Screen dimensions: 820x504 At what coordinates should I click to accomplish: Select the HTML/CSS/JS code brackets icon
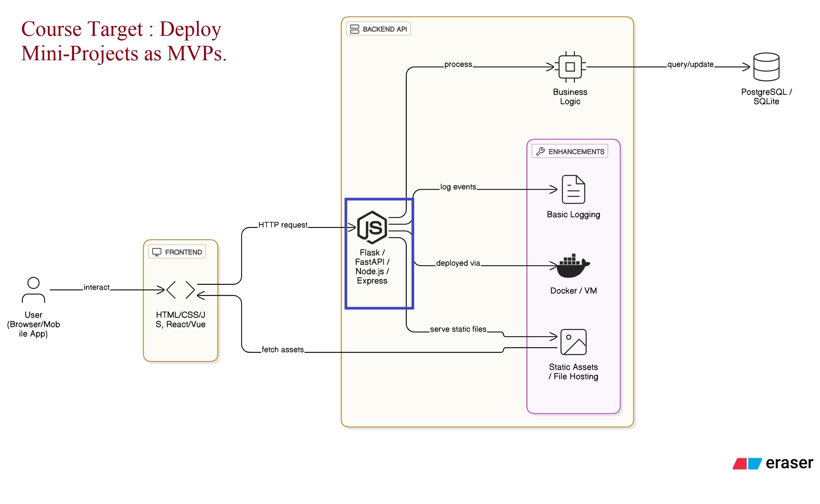click(x=180, y=290)
